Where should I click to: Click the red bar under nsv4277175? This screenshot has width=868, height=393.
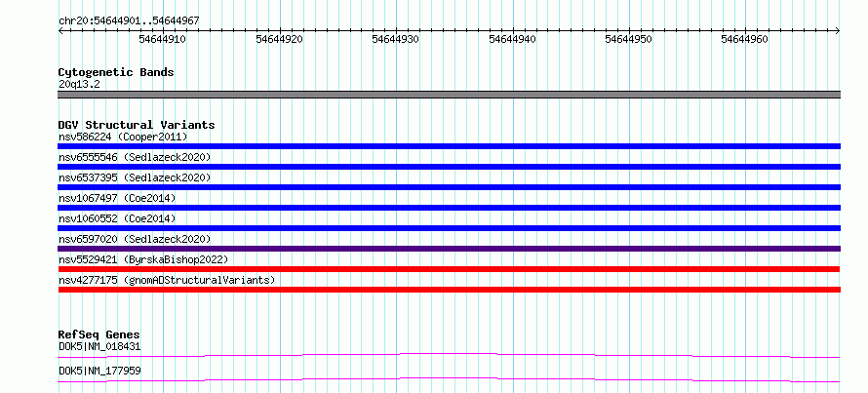point(449,290)
